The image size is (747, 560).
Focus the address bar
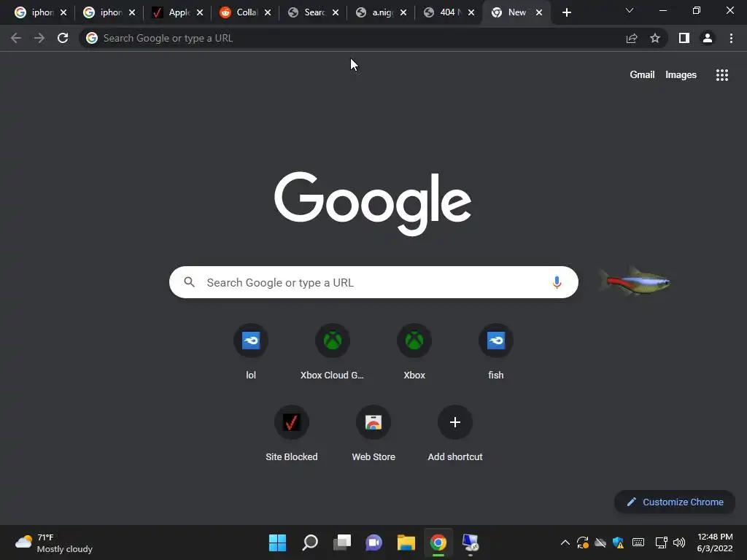pos(352,38)
